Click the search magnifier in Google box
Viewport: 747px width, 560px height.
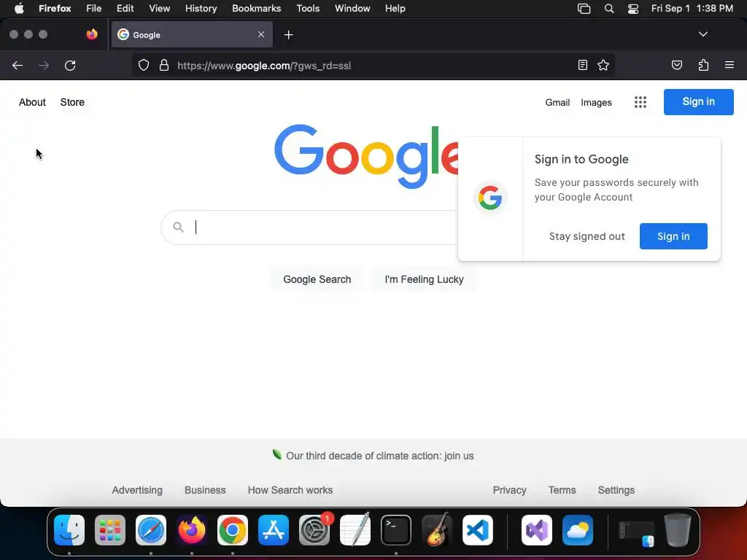point(178,227)
